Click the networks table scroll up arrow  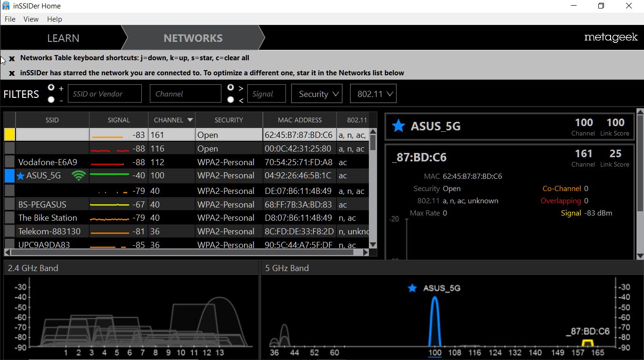[373, 132]
